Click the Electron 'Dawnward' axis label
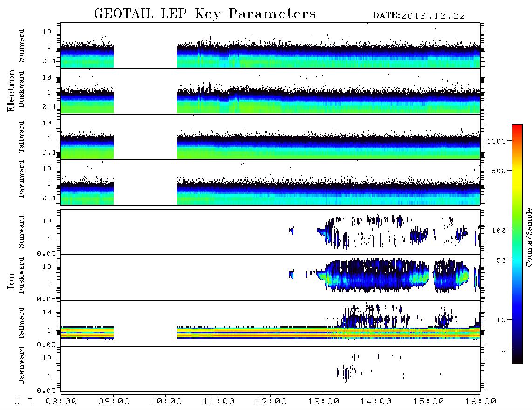This screenshot has width=532, height=410. coord(21,179)
